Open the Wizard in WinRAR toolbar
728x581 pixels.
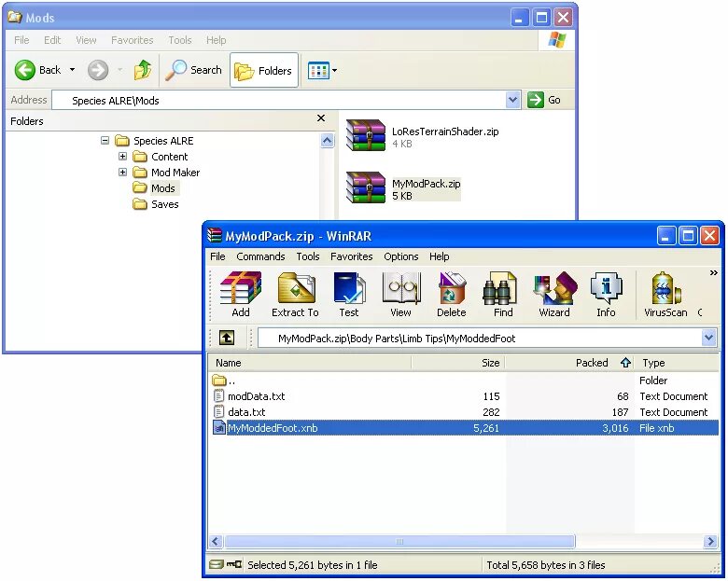[x=554, y=294]
